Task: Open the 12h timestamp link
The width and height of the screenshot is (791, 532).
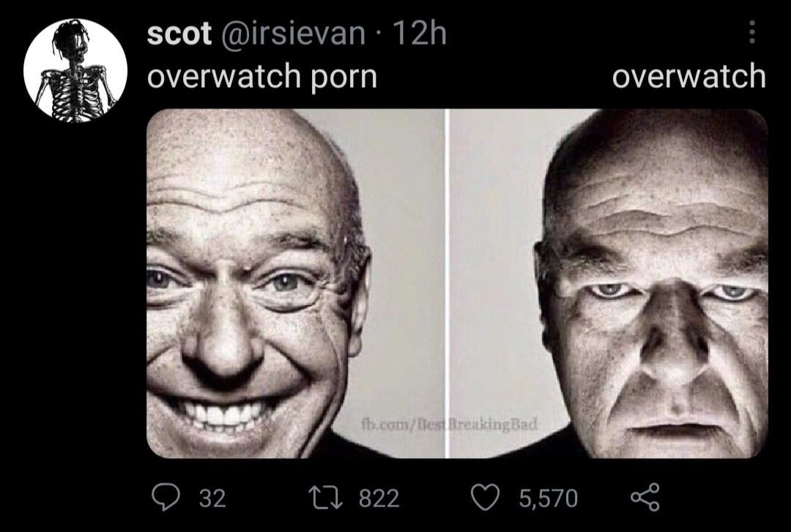Action: coord(420,33)
